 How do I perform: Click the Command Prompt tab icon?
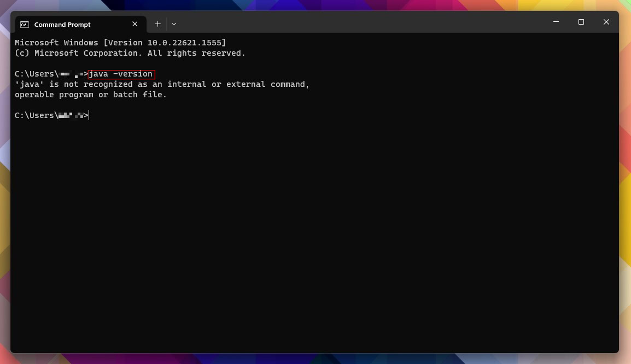(25, 25)
